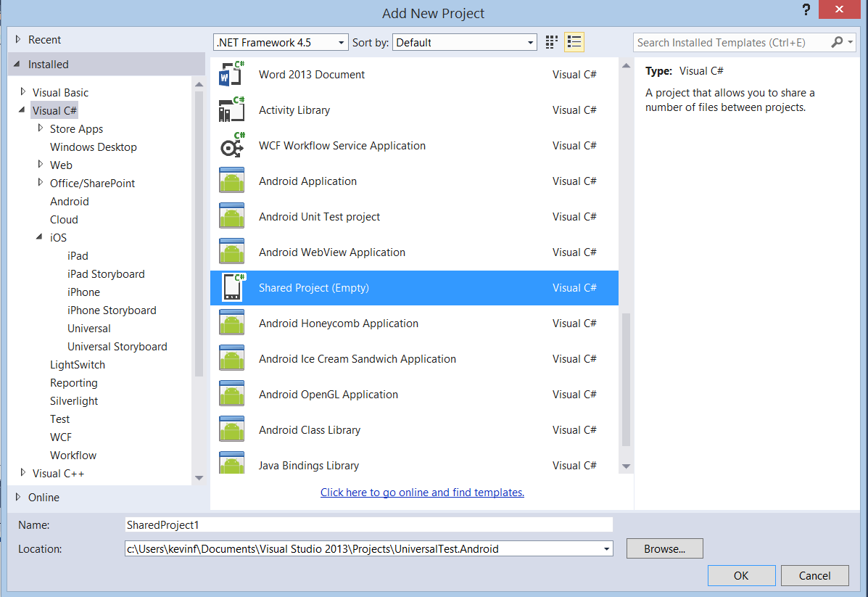Click the category tree scroll up arrow
This screenshot has height=597, width=868.
click(199, 84)
